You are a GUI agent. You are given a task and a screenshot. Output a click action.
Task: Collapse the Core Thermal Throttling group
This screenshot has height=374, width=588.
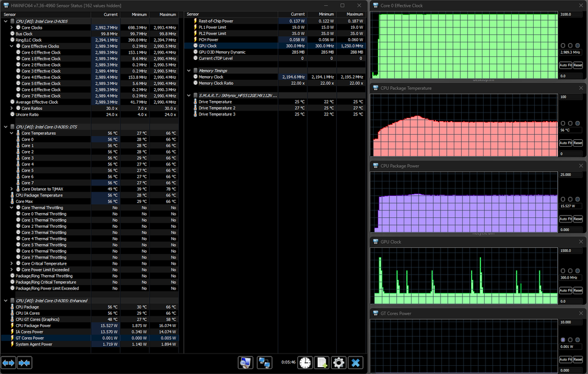[11, 207]
